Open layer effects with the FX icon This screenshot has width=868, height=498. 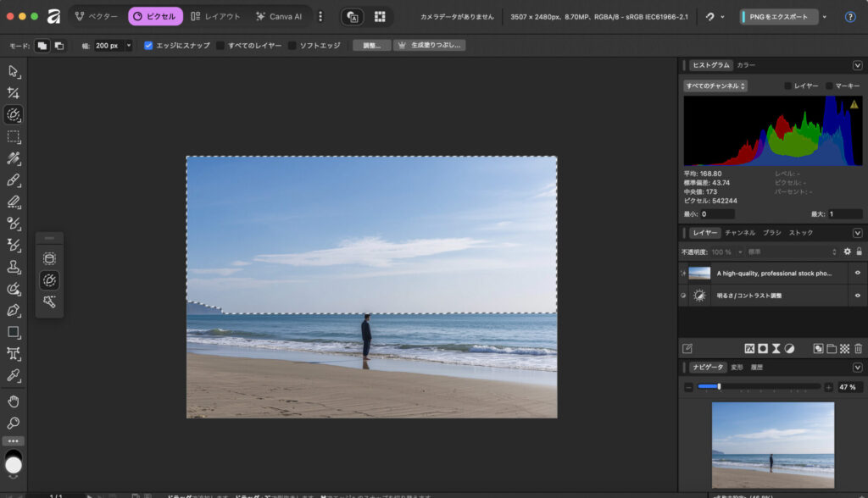pyautogui.click(x=749, y=348)
